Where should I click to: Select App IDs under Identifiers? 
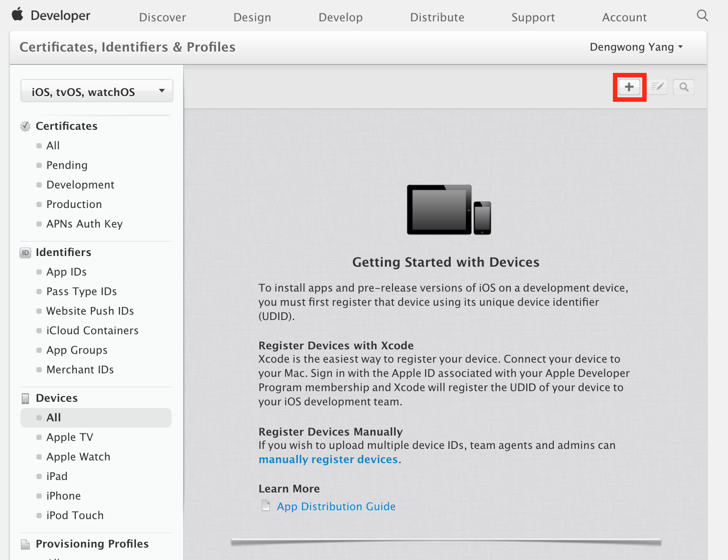(67, 272)
